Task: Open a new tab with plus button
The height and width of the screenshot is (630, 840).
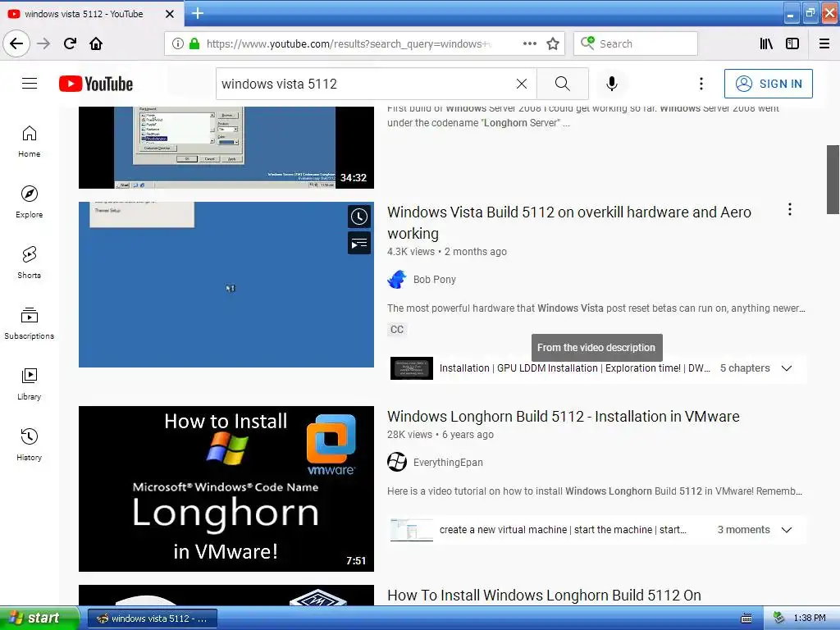Action: pos(197,13)
